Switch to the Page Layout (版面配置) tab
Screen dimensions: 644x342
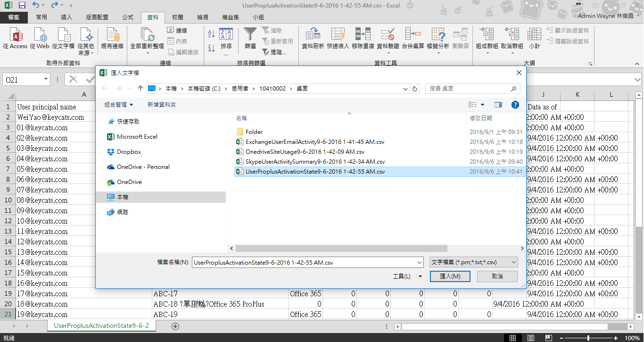[97, 17]
